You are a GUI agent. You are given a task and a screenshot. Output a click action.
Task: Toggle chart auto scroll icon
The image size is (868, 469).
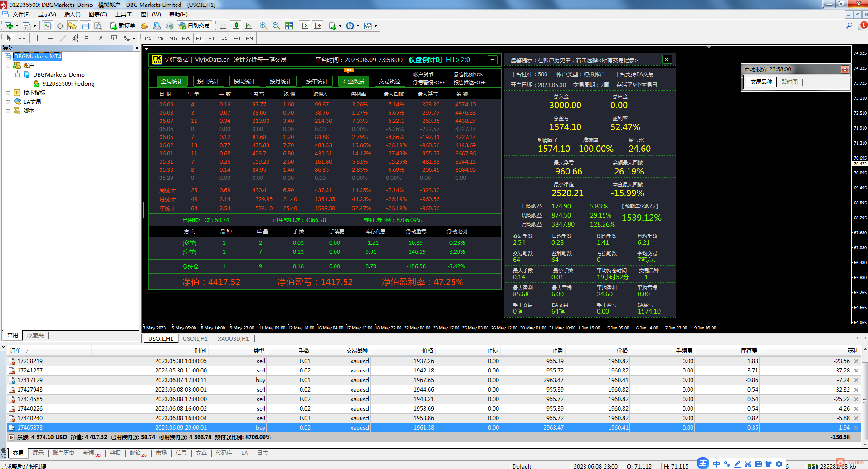[305, 26]
